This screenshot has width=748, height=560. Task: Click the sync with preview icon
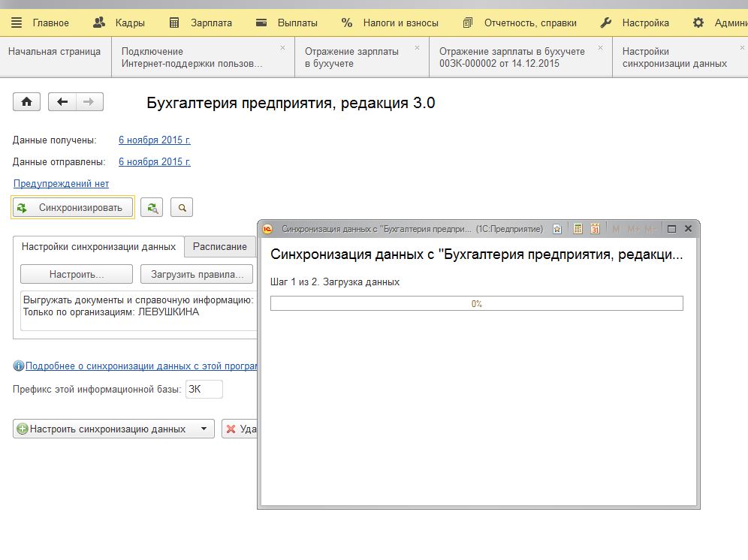point(152,208)
